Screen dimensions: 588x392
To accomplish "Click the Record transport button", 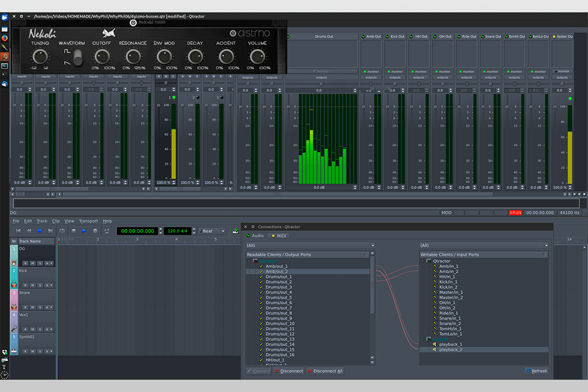I will [95, 231].
